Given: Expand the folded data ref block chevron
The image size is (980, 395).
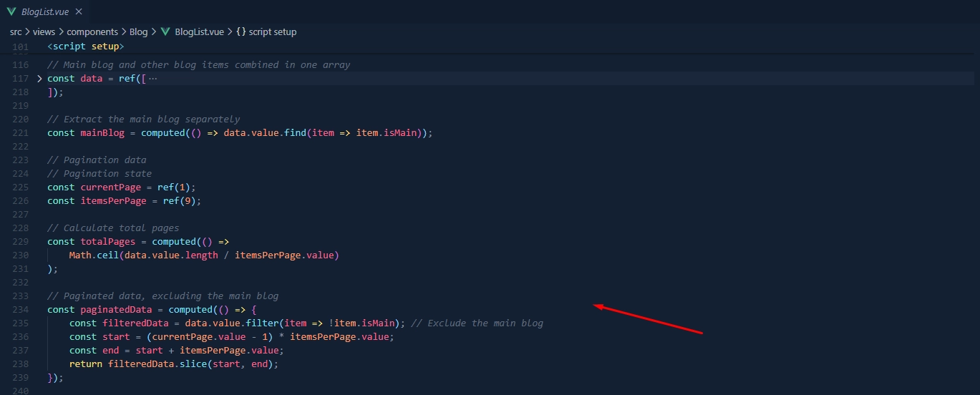Looking at the screenshot, I should pyautogui.click(x=39, y=79).
